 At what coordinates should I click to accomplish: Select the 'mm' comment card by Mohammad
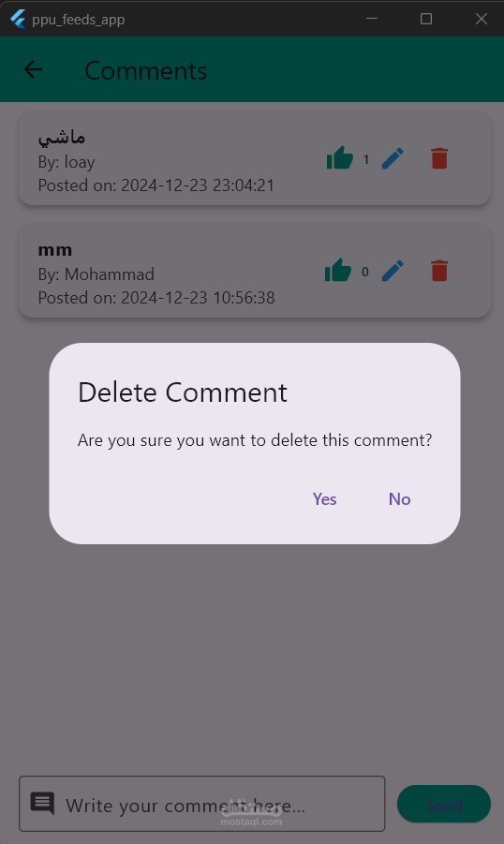click(x=255, y=271)
